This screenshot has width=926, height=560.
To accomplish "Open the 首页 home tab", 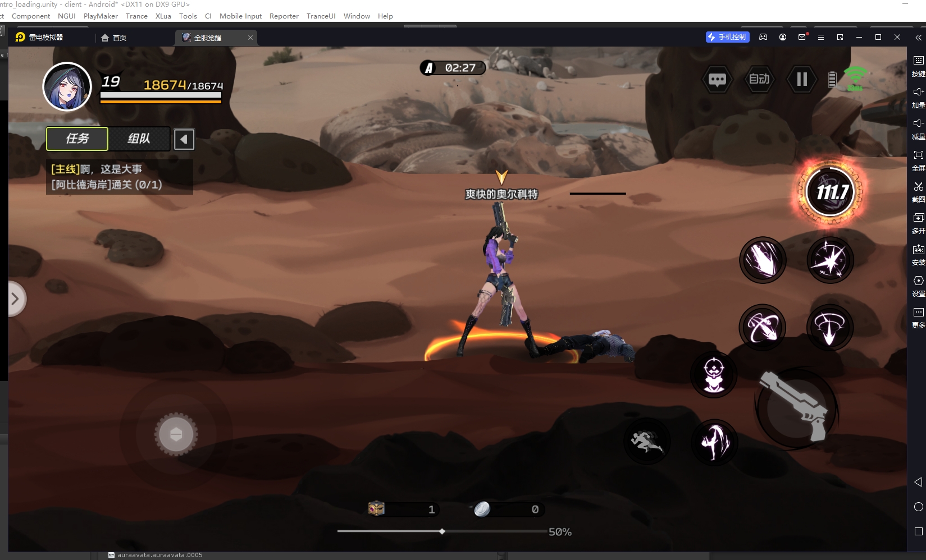I will pos(114,38).
